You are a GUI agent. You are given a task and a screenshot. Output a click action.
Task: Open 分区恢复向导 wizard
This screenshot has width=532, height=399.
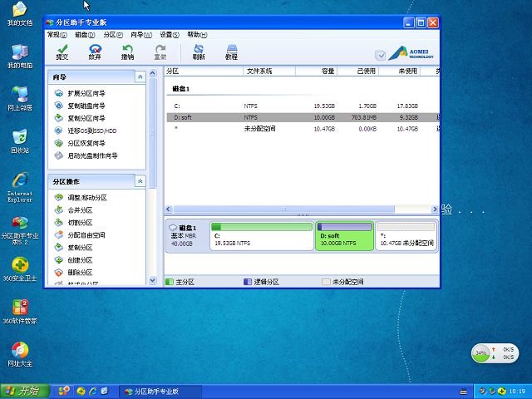(80, 143)
